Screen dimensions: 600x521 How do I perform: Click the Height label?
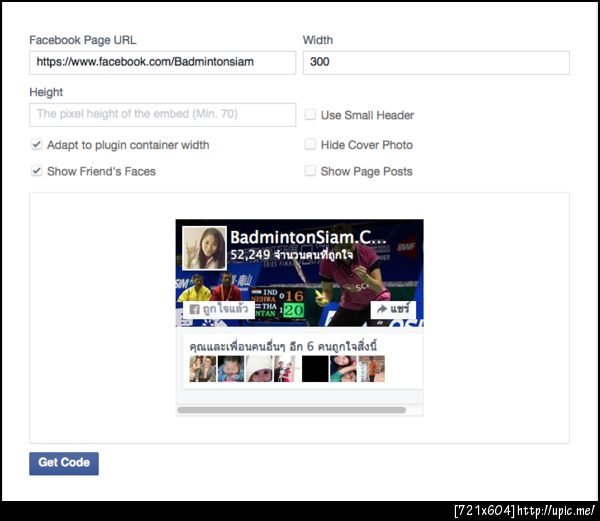(x=46, y=92)
